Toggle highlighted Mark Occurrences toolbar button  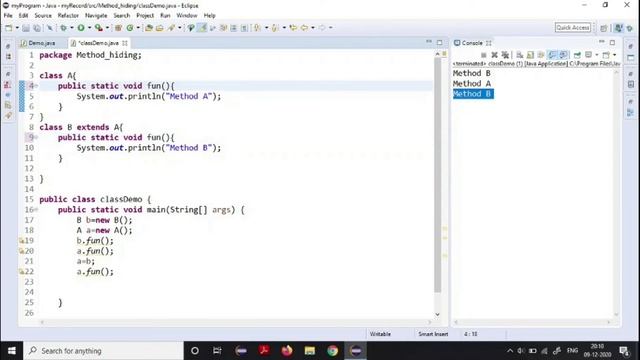pos(202,28)
